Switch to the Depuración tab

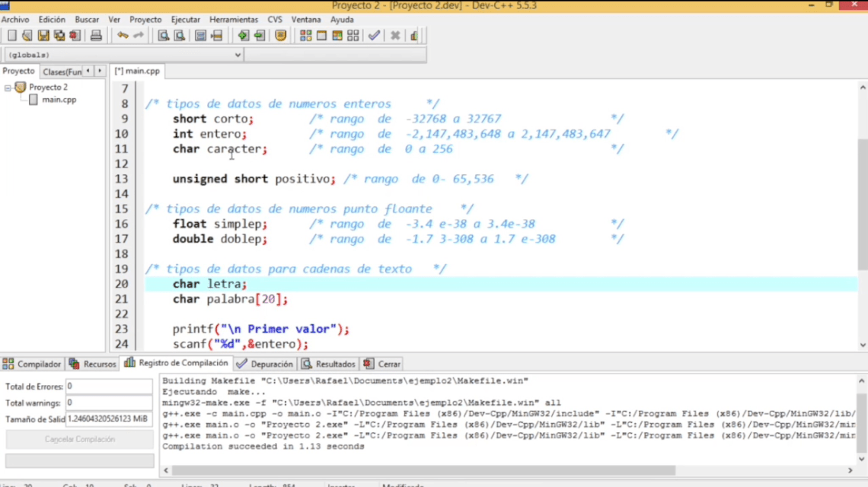tap(265, 364)
